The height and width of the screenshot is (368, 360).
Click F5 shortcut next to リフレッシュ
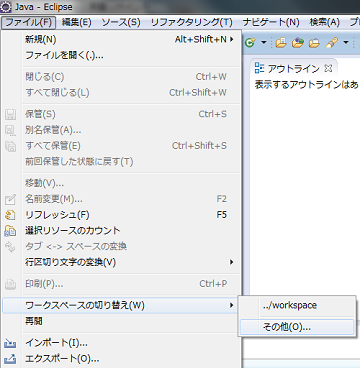pyautogui.click(x=222, y=215)
